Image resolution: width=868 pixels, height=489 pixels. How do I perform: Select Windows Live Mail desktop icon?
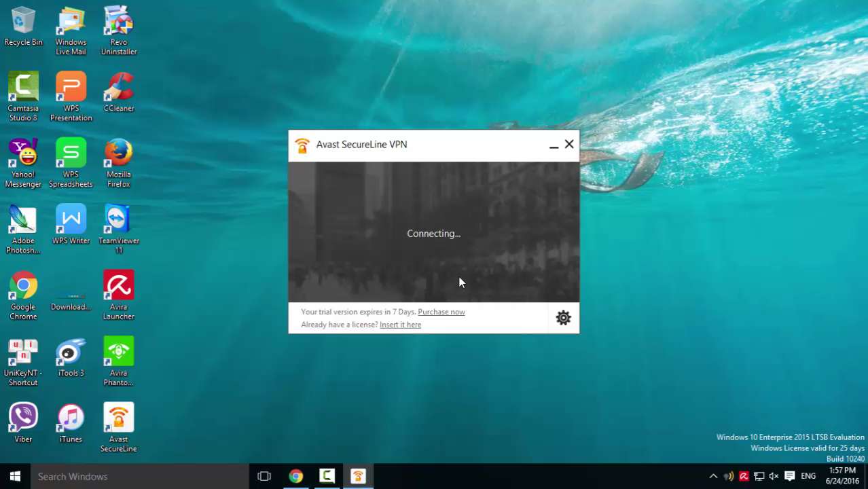coord(71,31)
